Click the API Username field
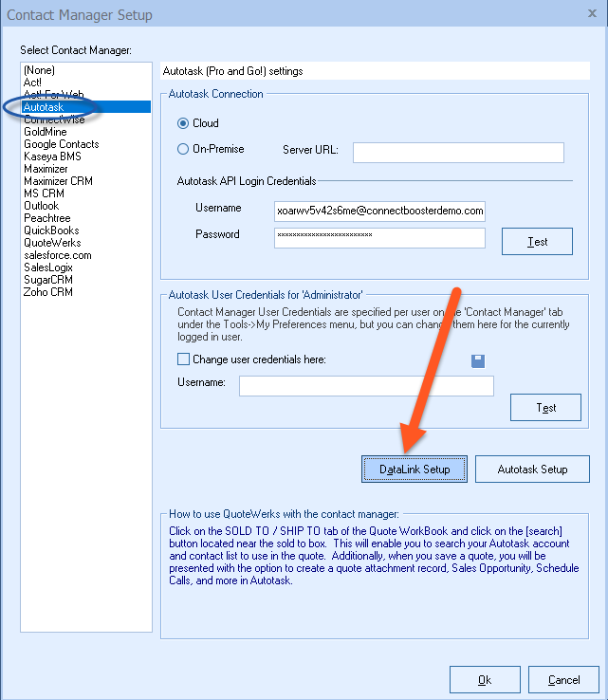Viewport: 608px width, 700px height. pos(379,212)
